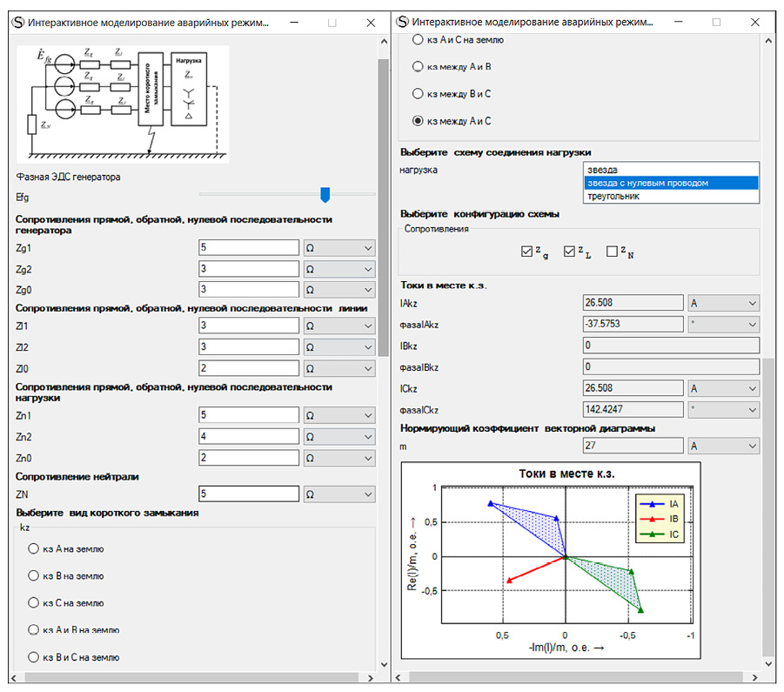Click the Zn1 load resistance input field
Viewport: 784px width, 692px height.
coord(248,415)
